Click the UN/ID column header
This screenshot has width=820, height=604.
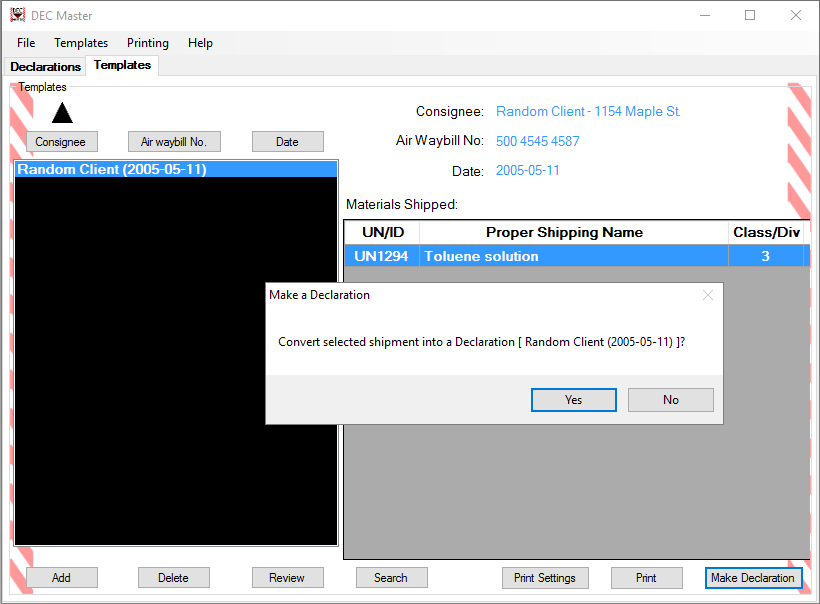pos(382,232)
